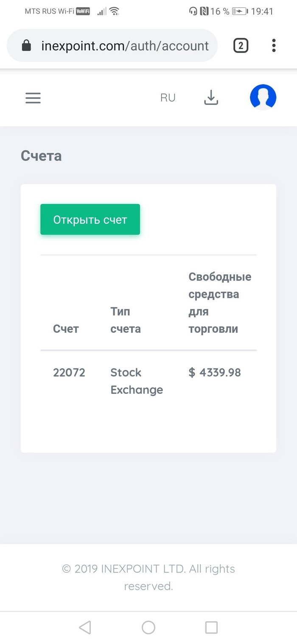Tap the Stock Exchange account type cell
The height and width of the screenshot is (644, 297).
click(137, 381)
